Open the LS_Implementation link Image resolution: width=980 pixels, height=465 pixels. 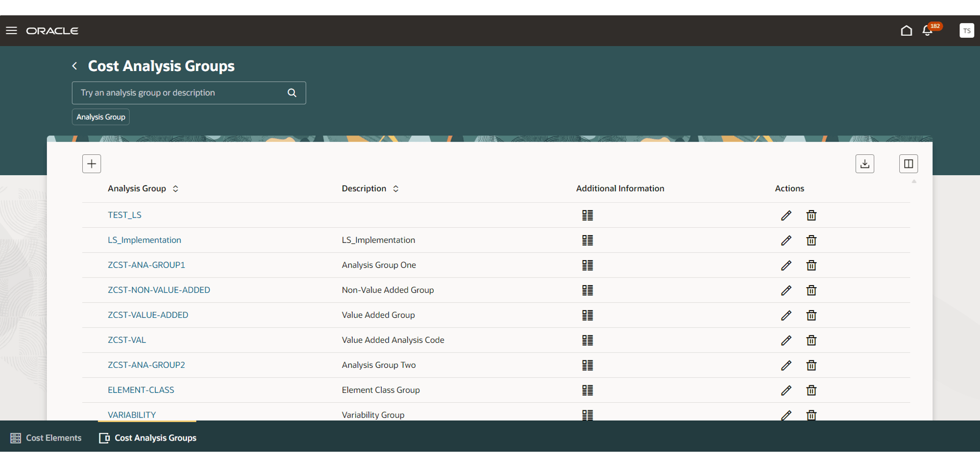(144, 240)
